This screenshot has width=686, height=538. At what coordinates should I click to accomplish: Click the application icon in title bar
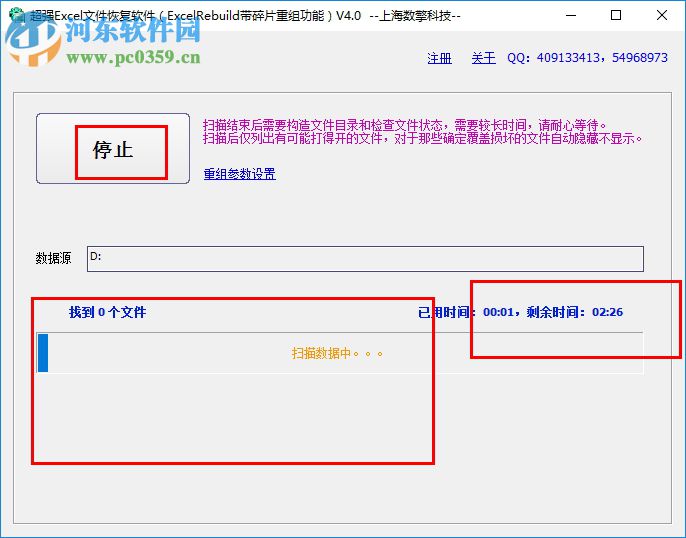click(17, 15)
